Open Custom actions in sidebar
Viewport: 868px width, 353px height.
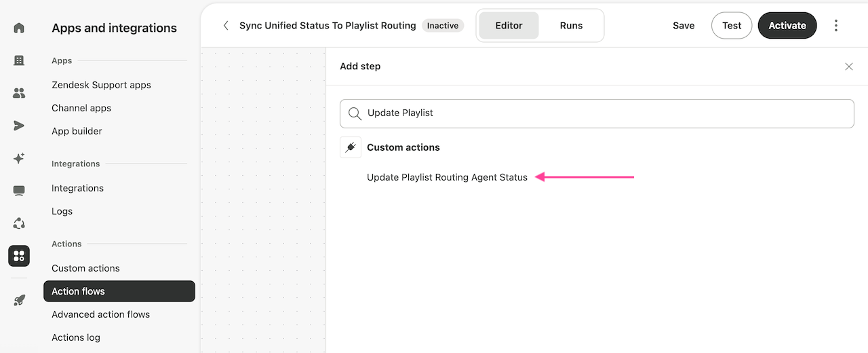[85, 268]
